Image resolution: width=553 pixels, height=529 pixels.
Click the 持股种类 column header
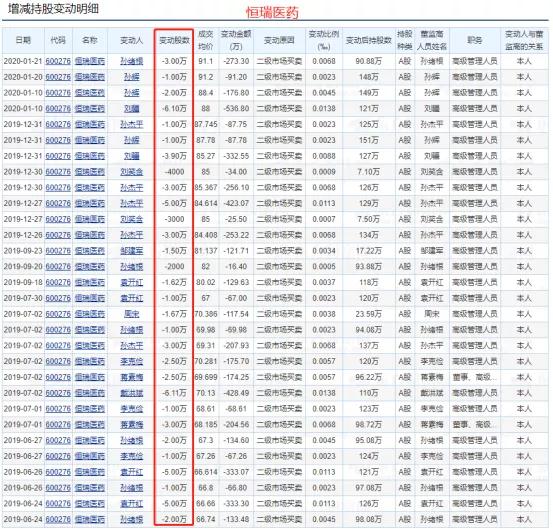[405, 40]
